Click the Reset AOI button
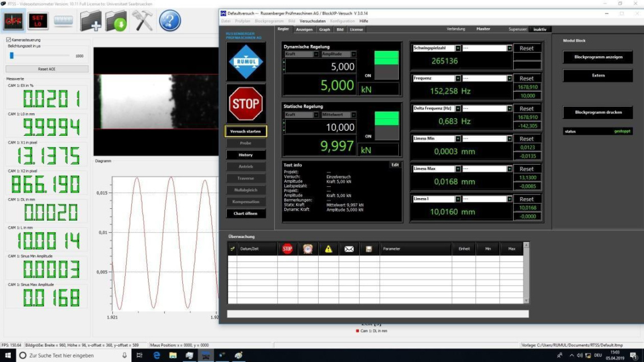 coord(47,69)
